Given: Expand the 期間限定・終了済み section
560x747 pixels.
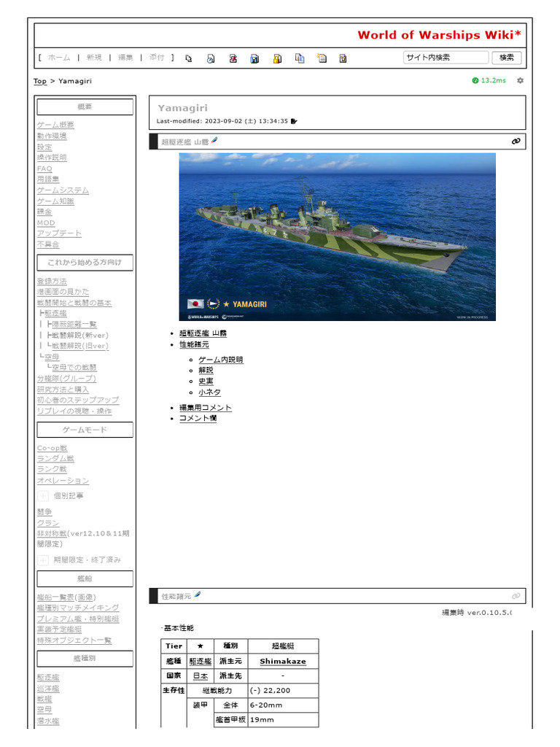Looking at the screenshot, I should 43,560.
